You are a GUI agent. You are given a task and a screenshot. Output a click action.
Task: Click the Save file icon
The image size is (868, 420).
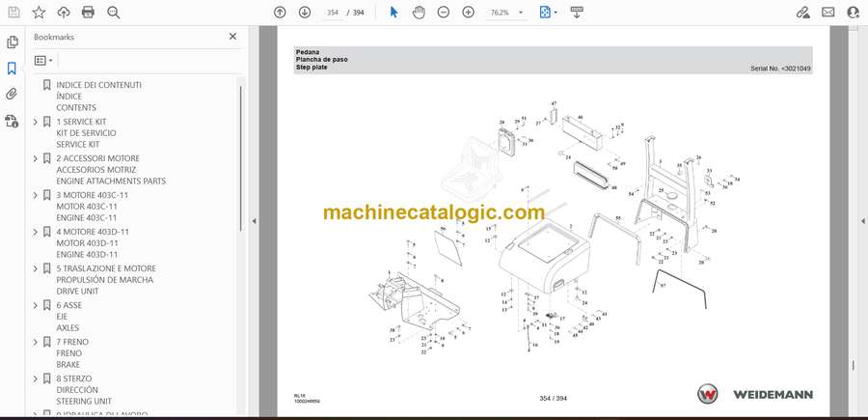point(14,13)
